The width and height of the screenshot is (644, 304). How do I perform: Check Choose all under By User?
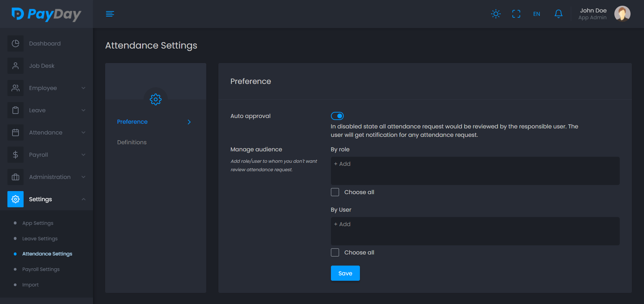(335, 252)
